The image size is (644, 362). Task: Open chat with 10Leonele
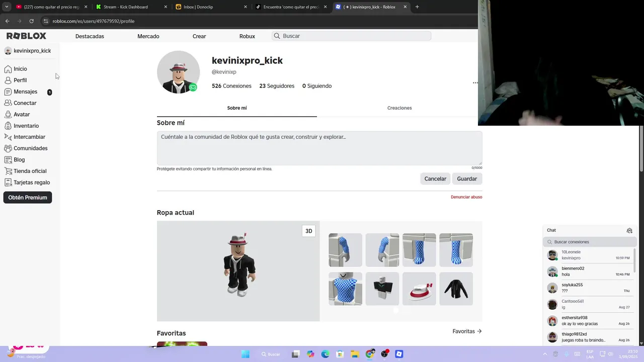589,255
